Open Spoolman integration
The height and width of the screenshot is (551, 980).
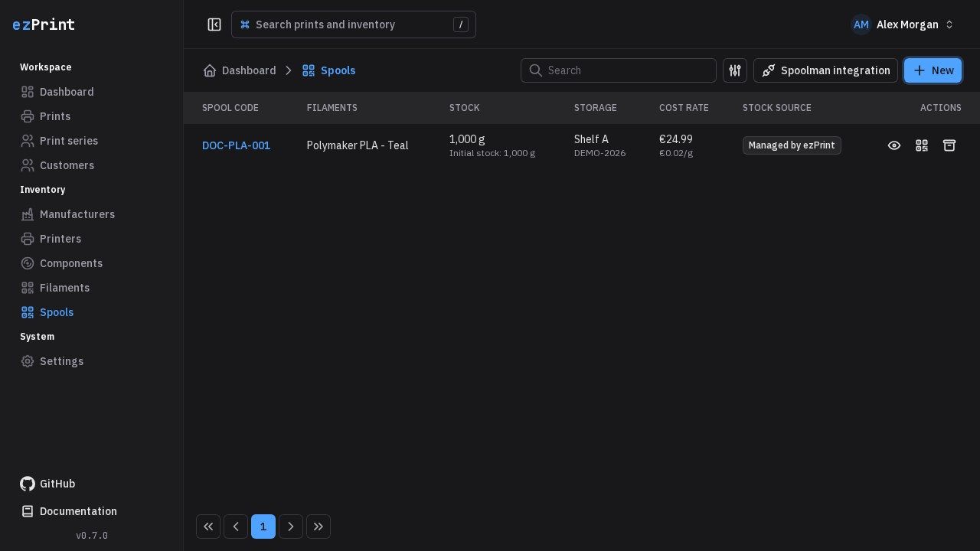coord(825,70)
